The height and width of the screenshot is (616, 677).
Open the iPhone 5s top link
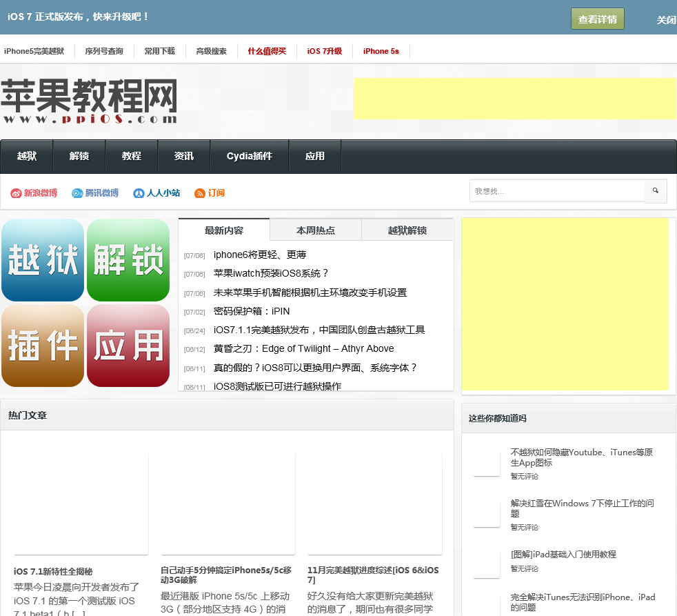pyautogui.click(x=381, y=51)
